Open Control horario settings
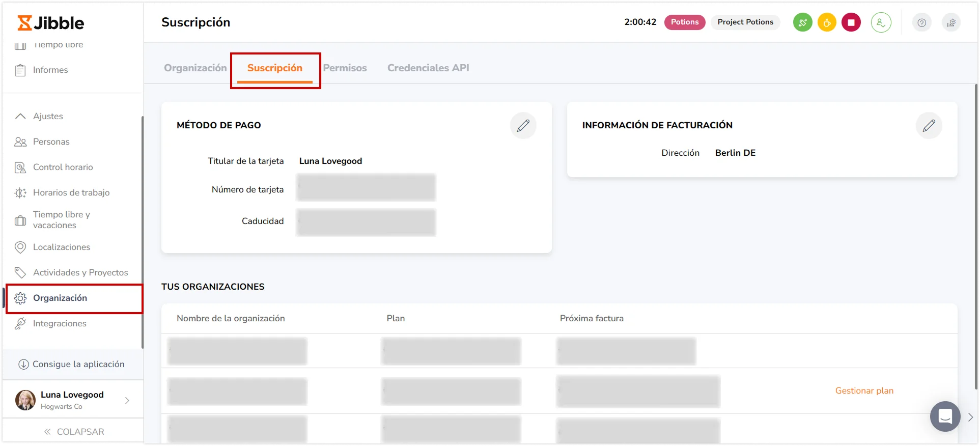 coord(63,167)
